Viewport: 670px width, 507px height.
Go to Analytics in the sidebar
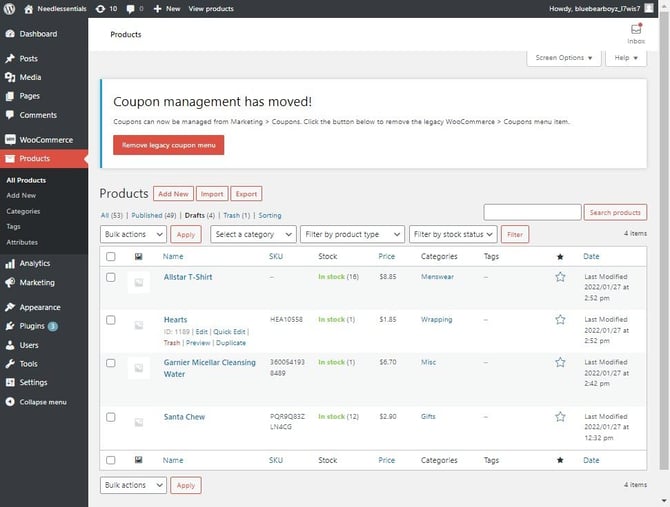pyautogui.click(x=35, y=264)
